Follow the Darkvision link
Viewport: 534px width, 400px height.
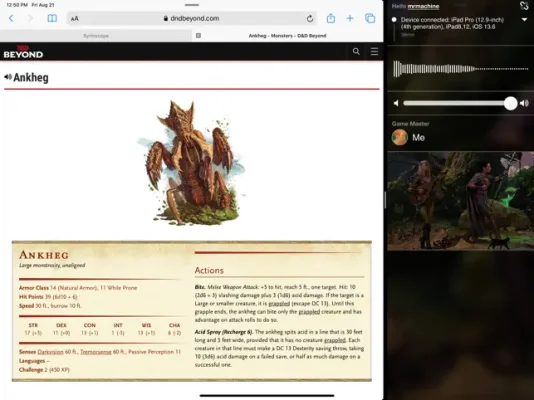(50, 352)
